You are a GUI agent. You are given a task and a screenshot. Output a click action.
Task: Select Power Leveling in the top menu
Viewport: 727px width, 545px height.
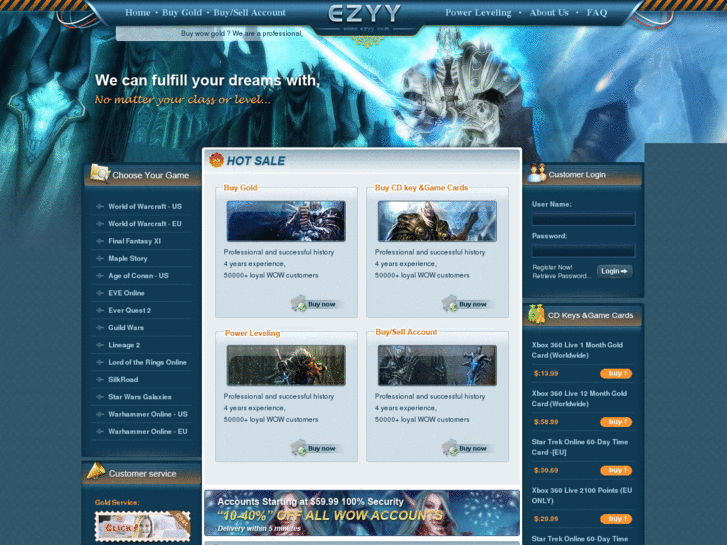[478, 13]
